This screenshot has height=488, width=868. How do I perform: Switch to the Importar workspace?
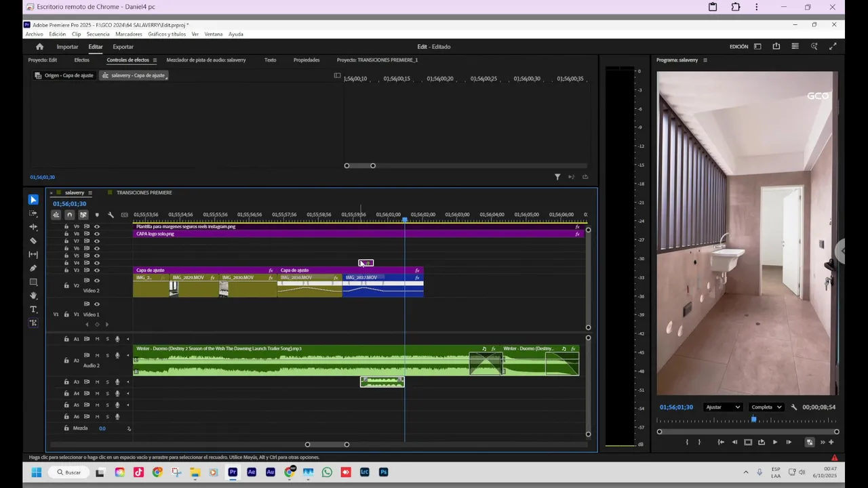67,47
